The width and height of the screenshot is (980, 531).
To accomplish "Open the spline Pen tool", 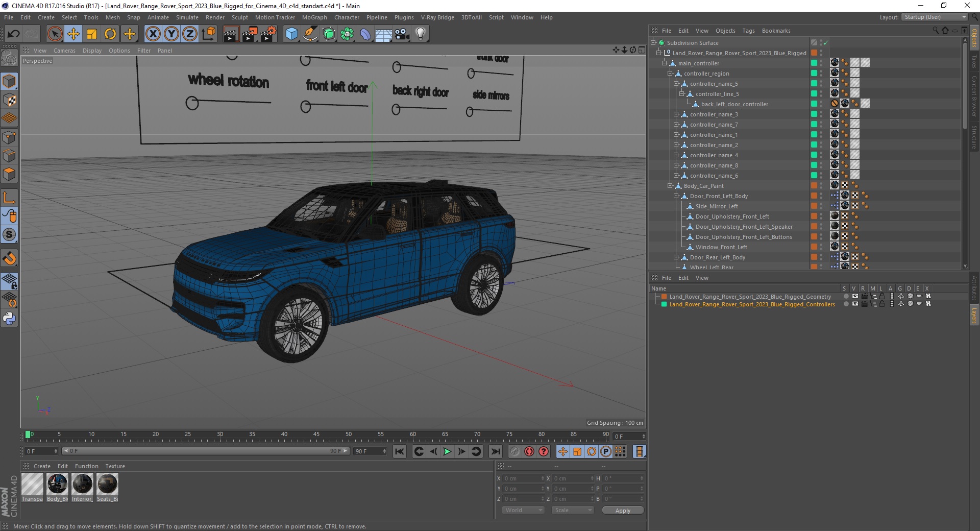I will [x=310, y=34].
